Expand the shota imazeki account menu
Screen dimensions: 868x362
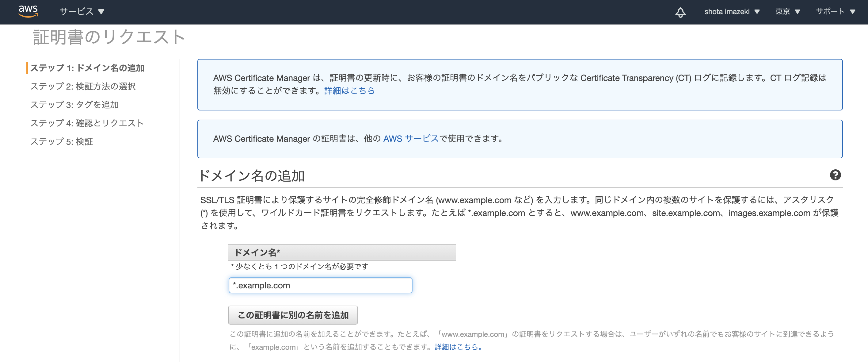(x=732, y=12)
